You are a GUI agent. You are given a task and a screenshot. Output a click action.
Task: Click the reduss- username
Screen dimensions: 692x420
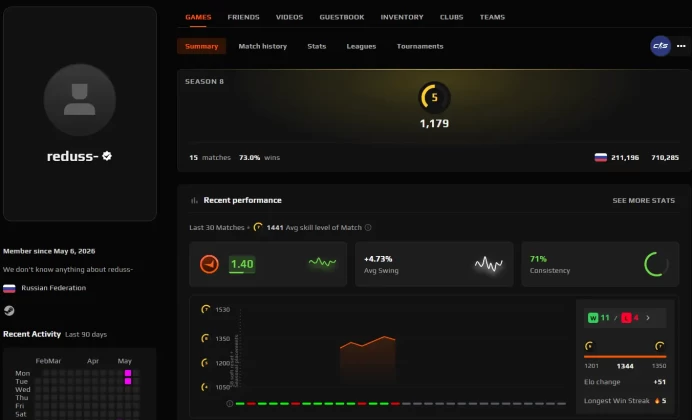coord(72,156)
